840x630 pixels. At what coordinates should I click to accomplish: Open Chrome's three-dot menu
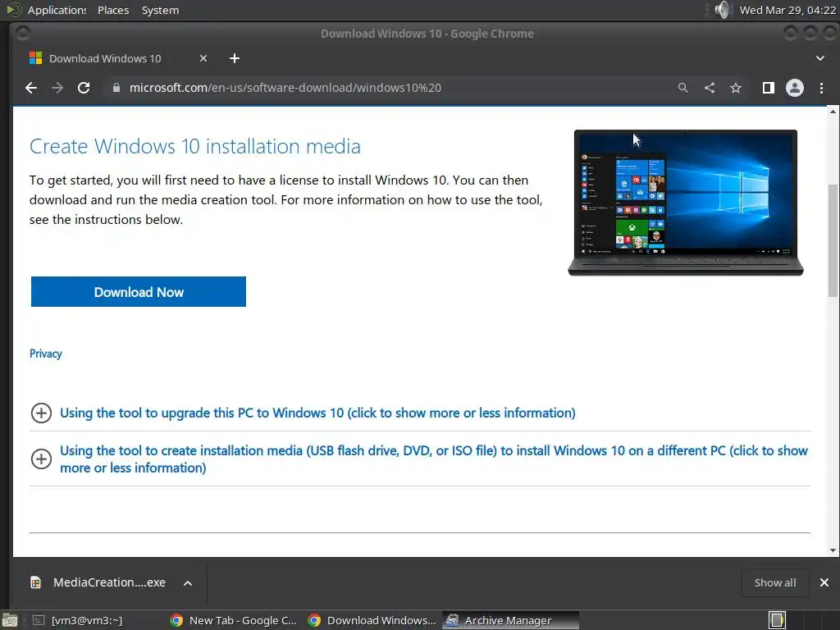click(x=821, y=88)
